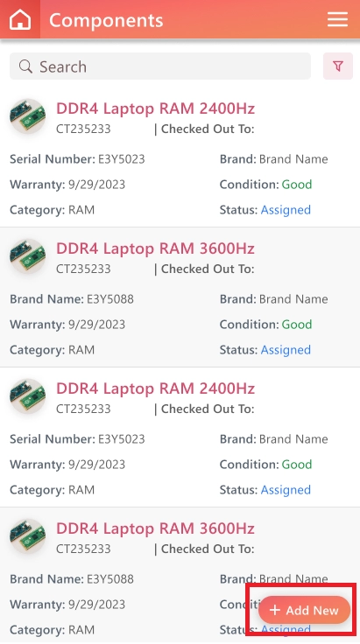The width and height of the screenshot is (360, 644).
Task: Open first DDR4 RAM 3600Hz thumbnail
Action: [27, 256]
